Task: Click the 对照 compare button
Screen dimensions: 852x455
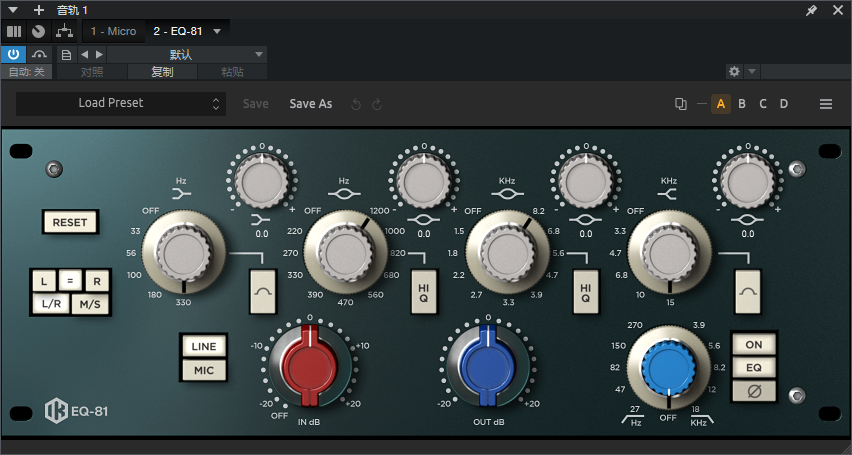Action: click(92, 72)
